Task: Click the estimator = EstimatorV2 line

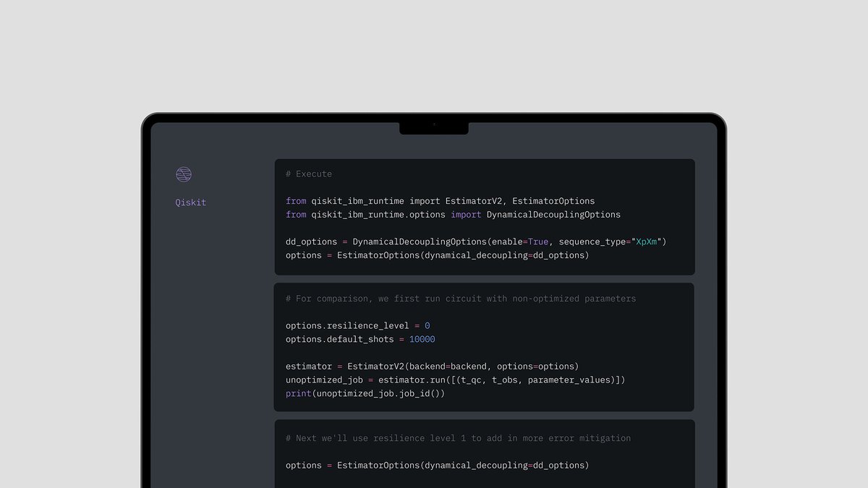Action: pos(433,367)
